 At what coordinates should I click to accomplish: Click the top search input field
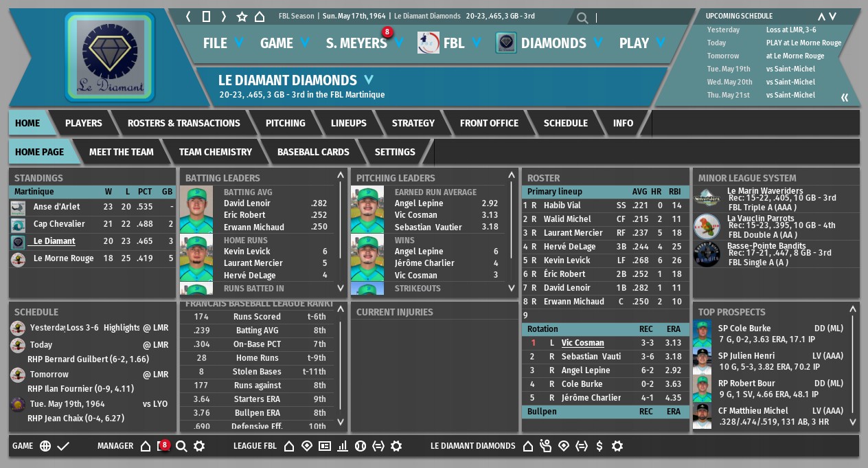639,18
